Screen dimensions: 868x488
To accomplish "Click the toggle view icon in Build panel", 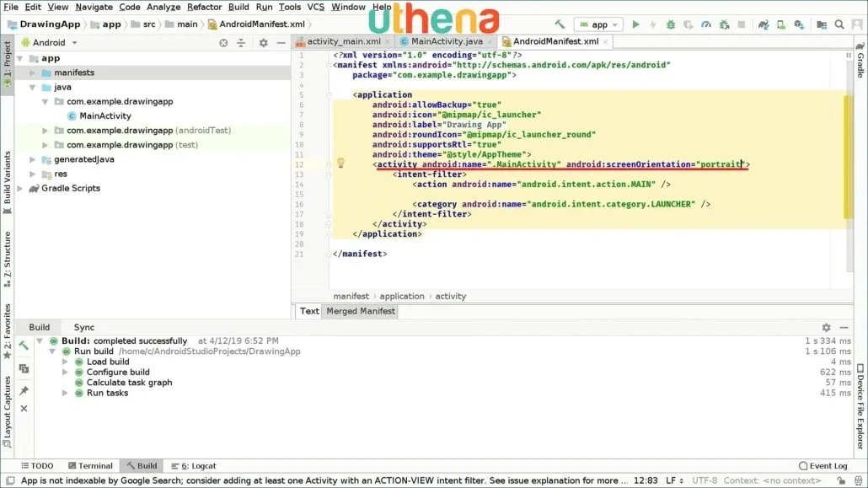I will [x=24, y=368].
